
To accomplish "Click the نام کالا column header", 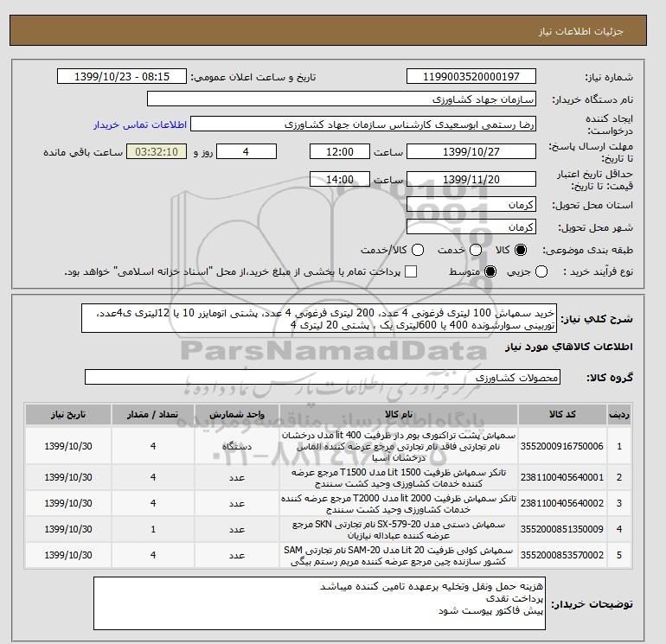I will (399, 414).
